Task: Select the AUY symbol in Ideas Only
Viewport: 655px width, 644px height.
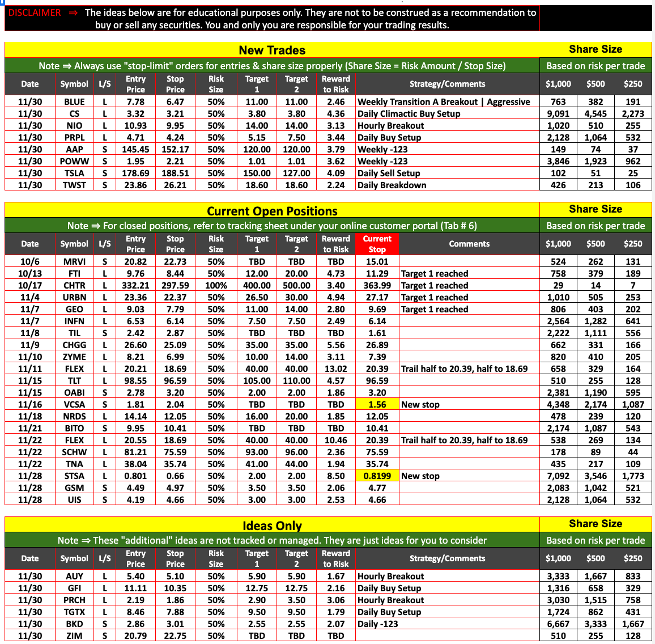Action: coord(74,577)
